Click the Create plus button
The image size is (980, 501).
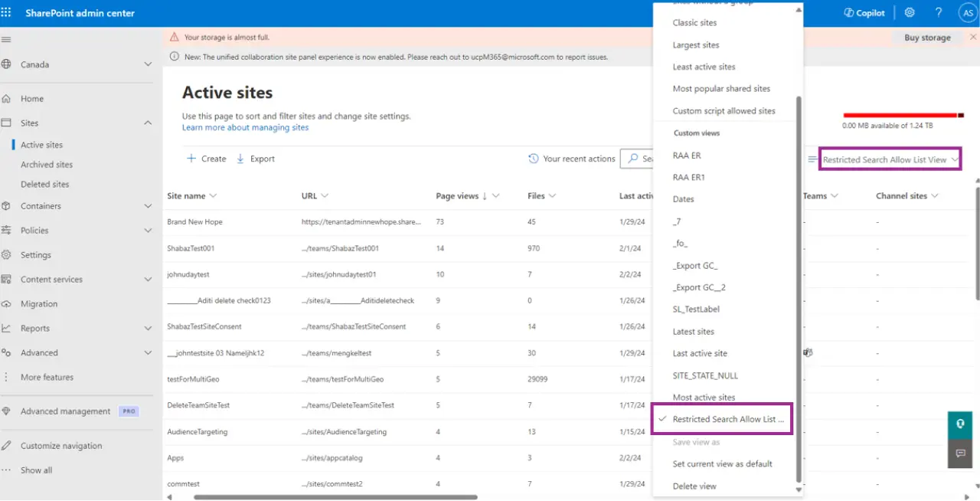pyautogui.click(x=207, y=159)
